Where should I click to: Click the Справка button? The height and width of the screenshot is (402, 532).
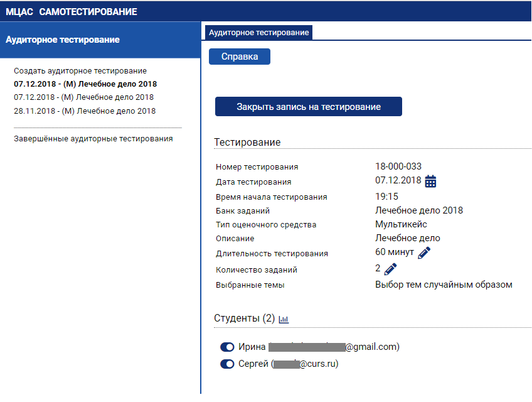(x=239, y=57)
